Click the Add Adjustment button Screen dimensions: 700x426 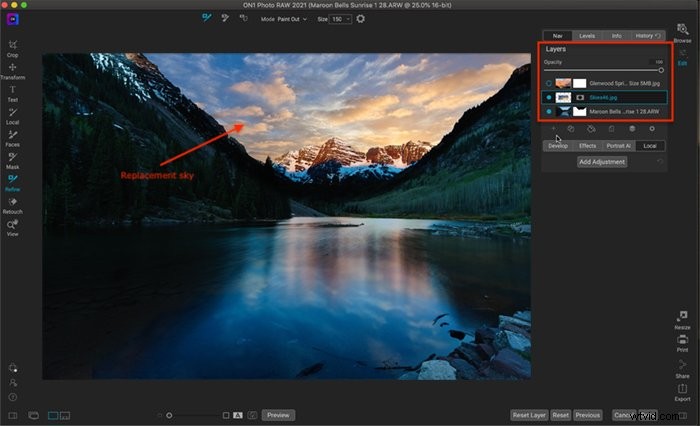click(602, 162)
